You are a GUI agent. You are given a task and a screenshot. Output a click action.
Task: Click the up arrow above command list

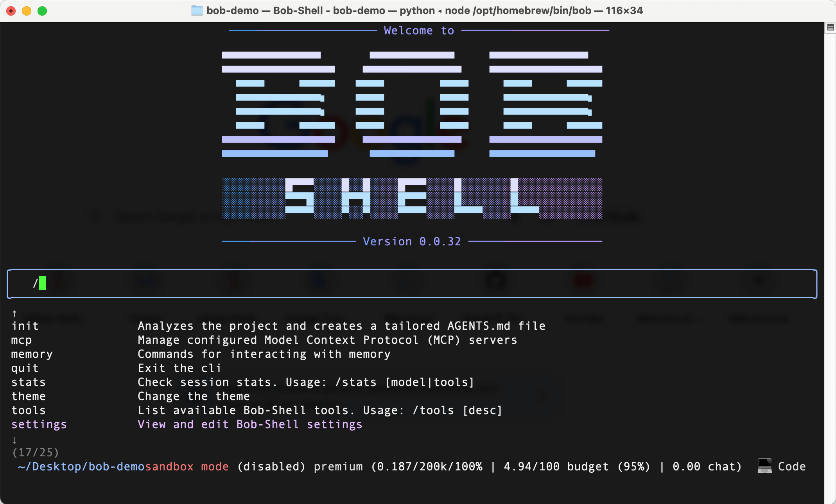(14, 313)
